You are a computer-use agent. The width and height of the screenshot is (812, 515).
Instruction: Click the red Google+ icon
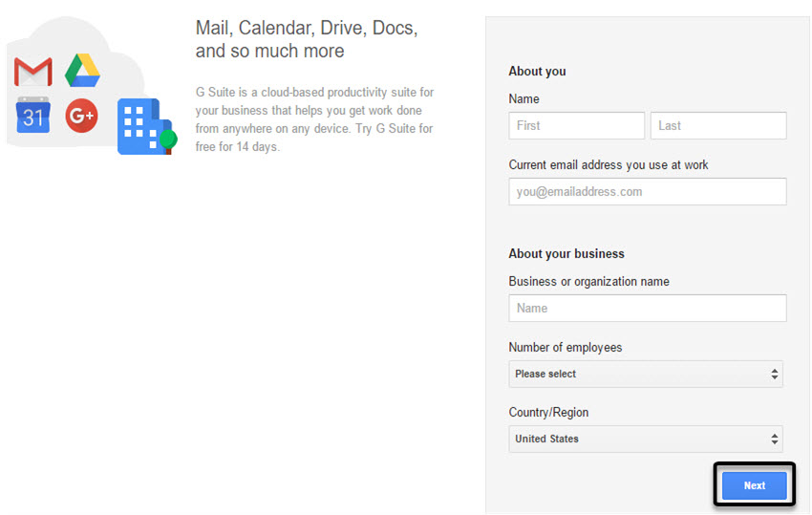point(82,116)
